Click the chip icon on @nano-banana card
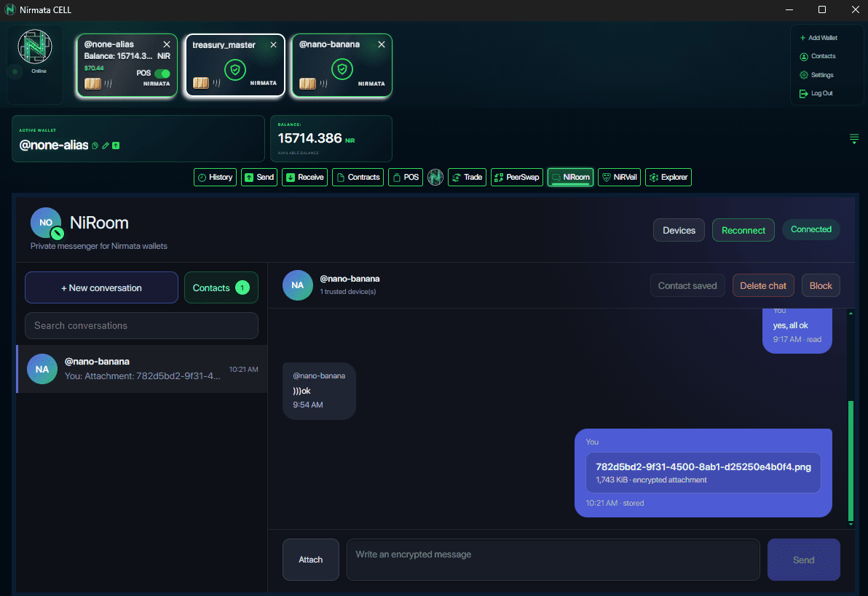 pyautogui.click(x=308, y=84)
